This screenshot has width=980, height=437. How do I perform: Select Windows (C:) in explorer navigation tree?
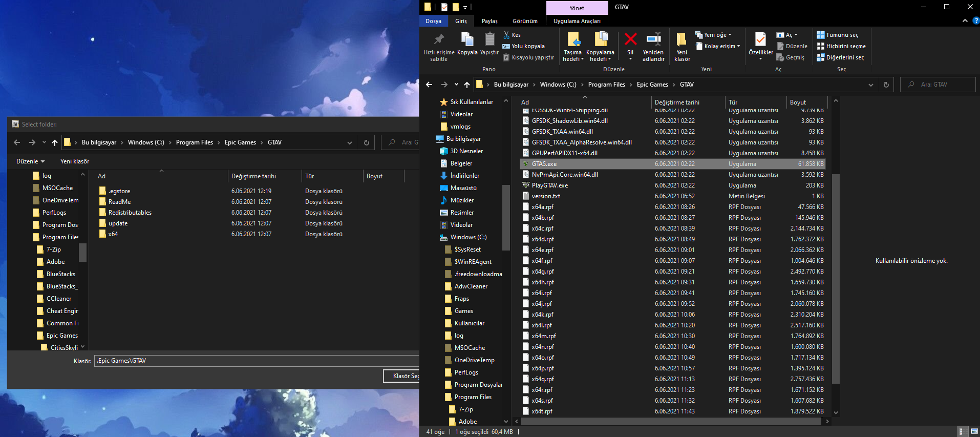coord(468,237)
